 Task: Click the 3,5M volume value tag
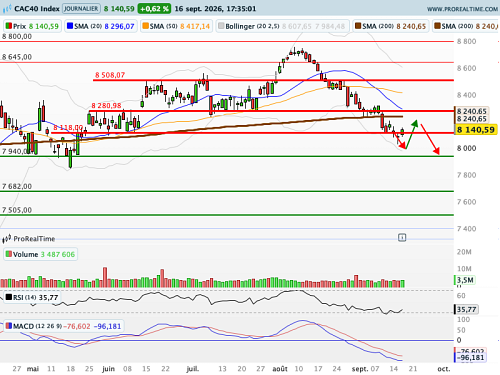pos(465,280)
